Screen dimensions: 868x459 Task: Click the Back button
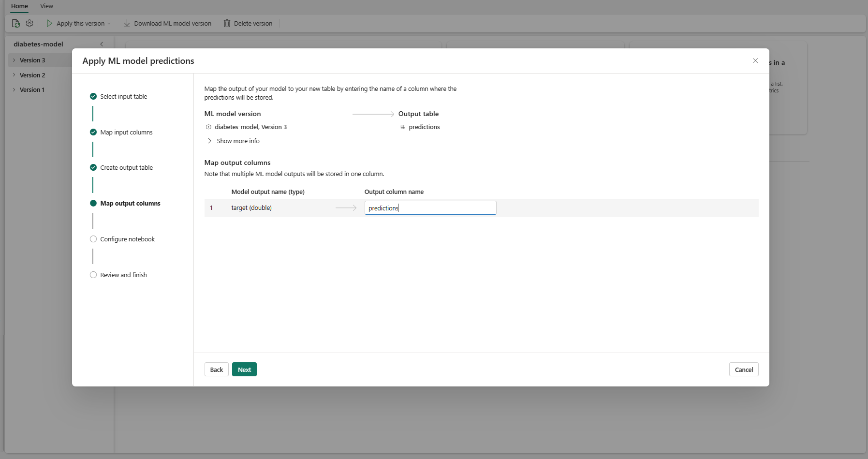coord(217,370)
